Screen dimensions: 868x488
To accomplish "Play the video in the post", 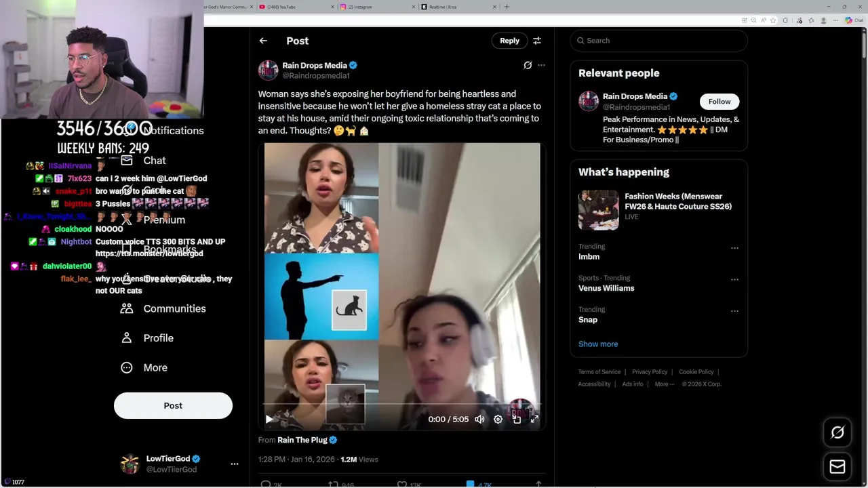I will pos(269,419).
